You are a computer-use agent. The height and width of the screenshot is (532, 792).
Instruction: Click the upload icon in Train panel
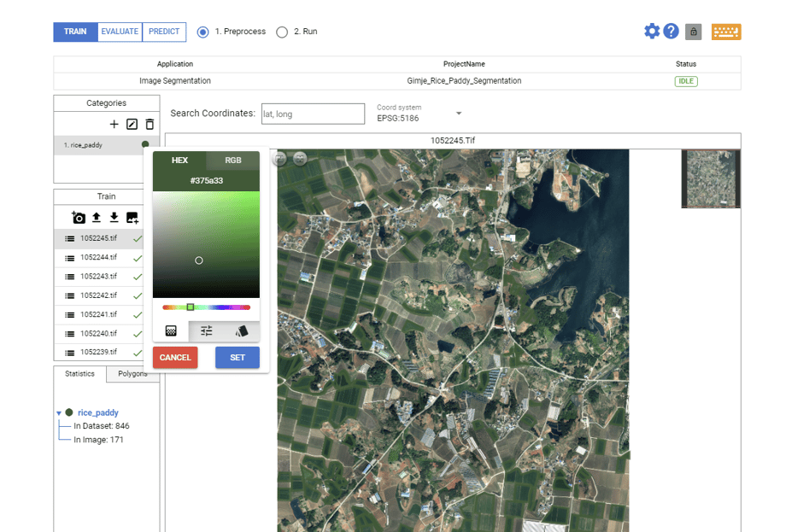(97, 218)
